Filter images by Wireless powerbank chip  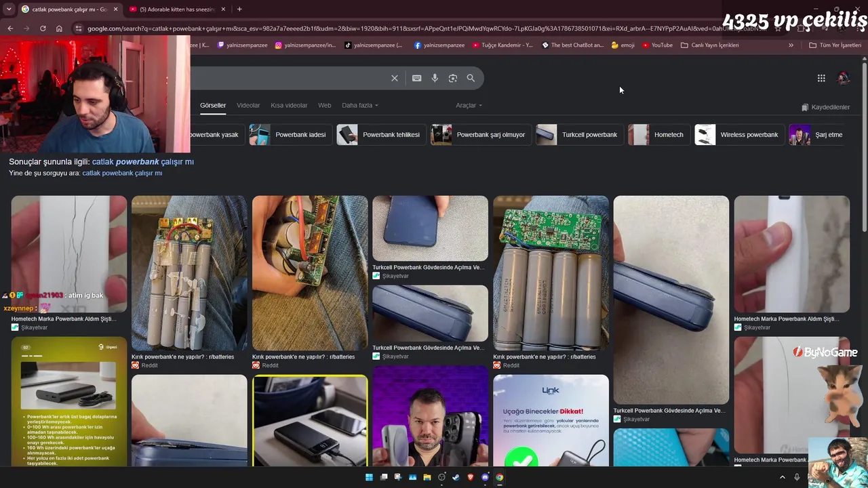point(739,134)
